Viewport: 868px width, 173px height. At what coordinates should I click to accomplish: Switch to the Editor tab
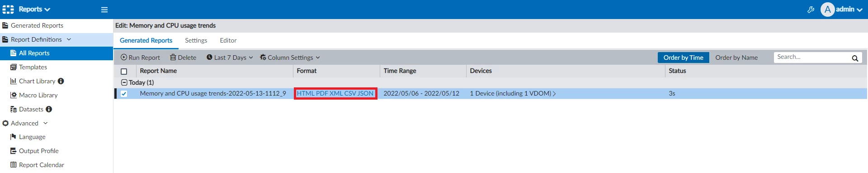(228, 40)
